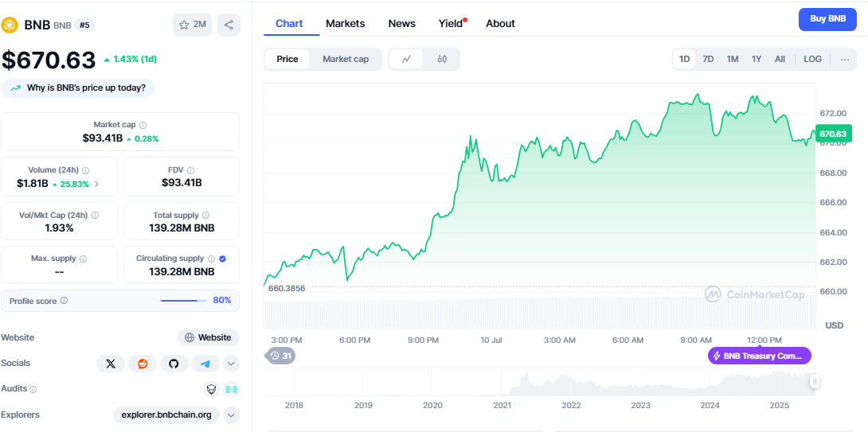Open the Reddit social link
The height and width of the screenshot is (432, 868).
coord(143,364)
